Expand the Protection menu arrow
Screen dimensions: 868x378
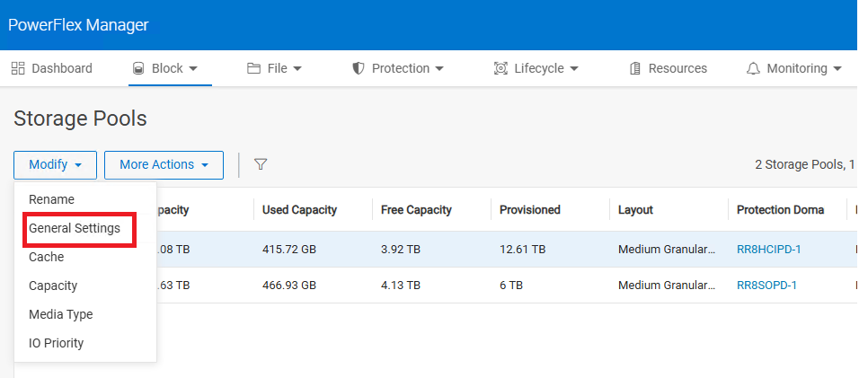pyautogui.click(x=439, y=68)
